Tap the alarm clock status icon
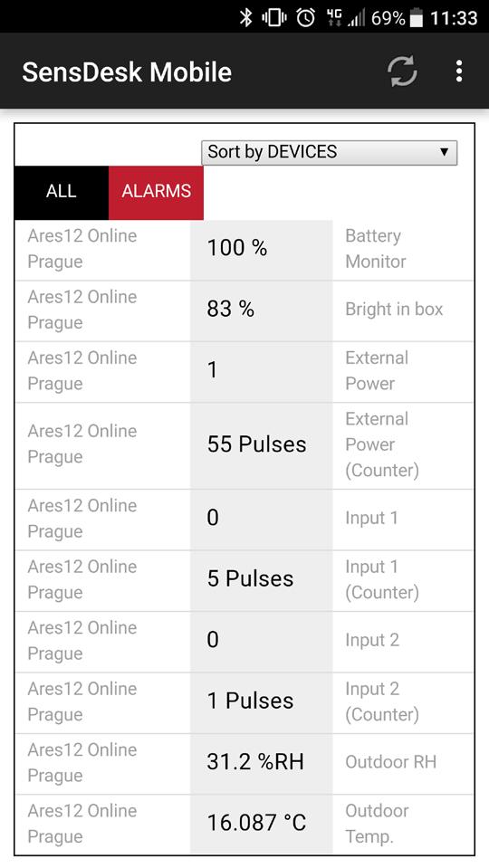The width and height of the screenshot is (489, 868). [x=306, y=18]
